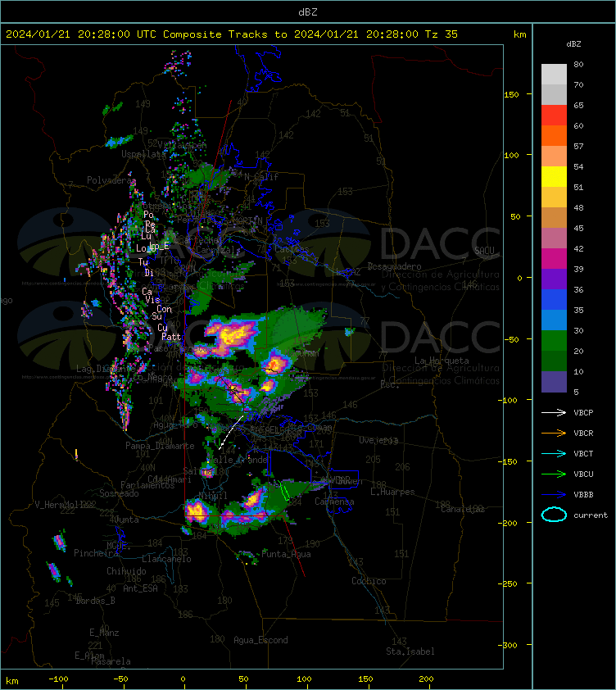
Task: Click the Pincheira map label
Action: coord(96,553)
